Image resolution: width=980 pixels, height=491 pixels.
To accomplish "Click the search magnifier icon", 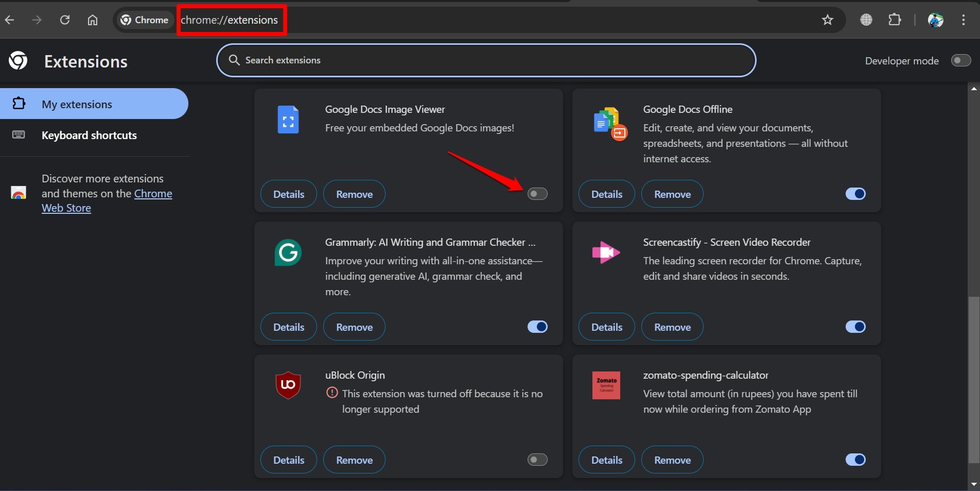I will click(x=234, y=60).
